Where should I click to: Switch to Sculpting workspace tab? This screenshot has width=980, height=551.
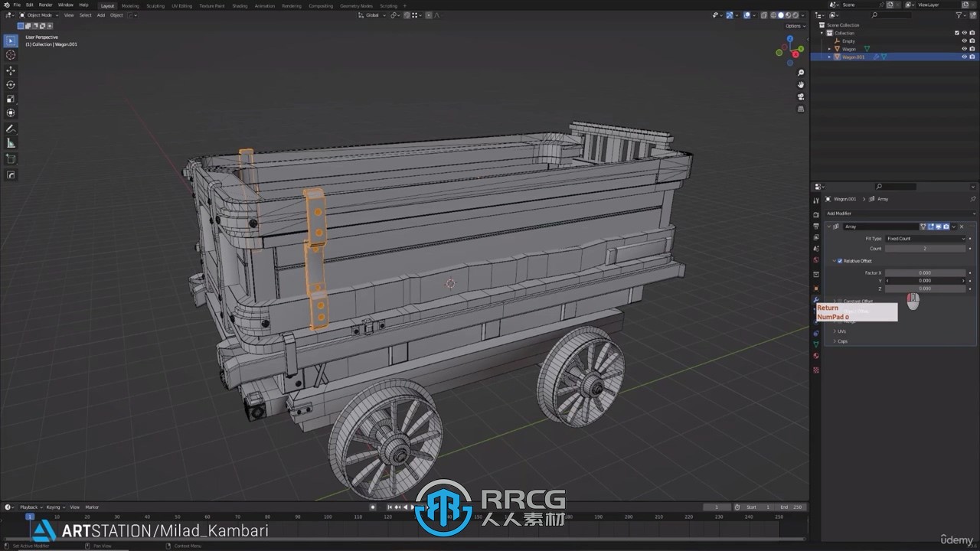point(155,5)
